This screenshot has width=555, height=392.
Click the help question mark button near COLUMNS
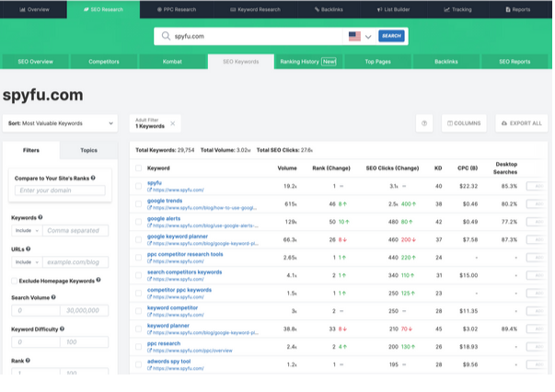coord(424,123)
